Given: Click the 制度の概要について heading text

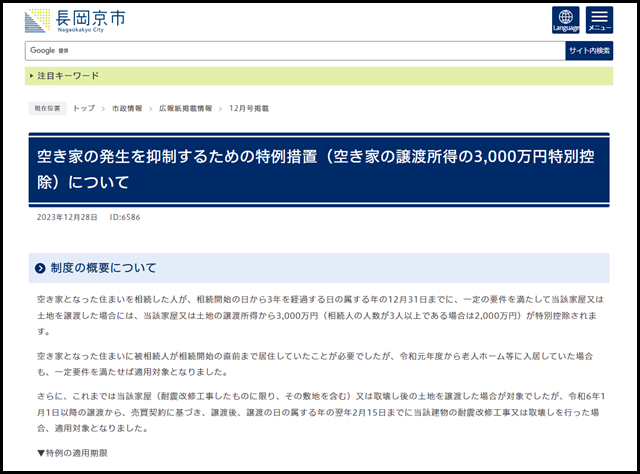Looking at the screenshot, I should (103, 268).
